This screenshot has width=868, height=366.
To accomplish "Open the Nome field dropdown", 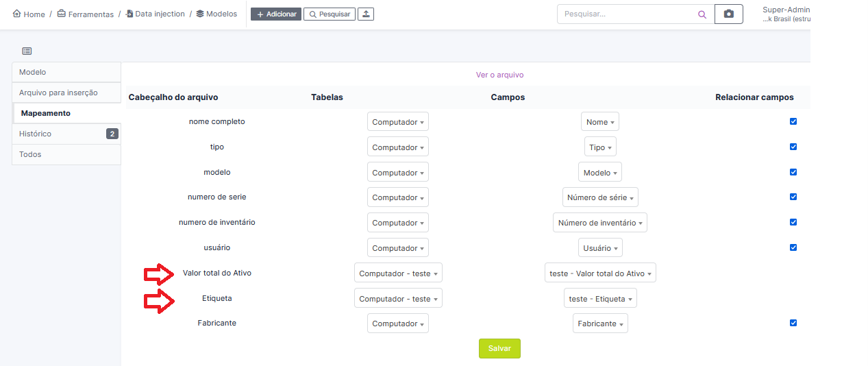I will pyautogui.click(x=600, y=122).
